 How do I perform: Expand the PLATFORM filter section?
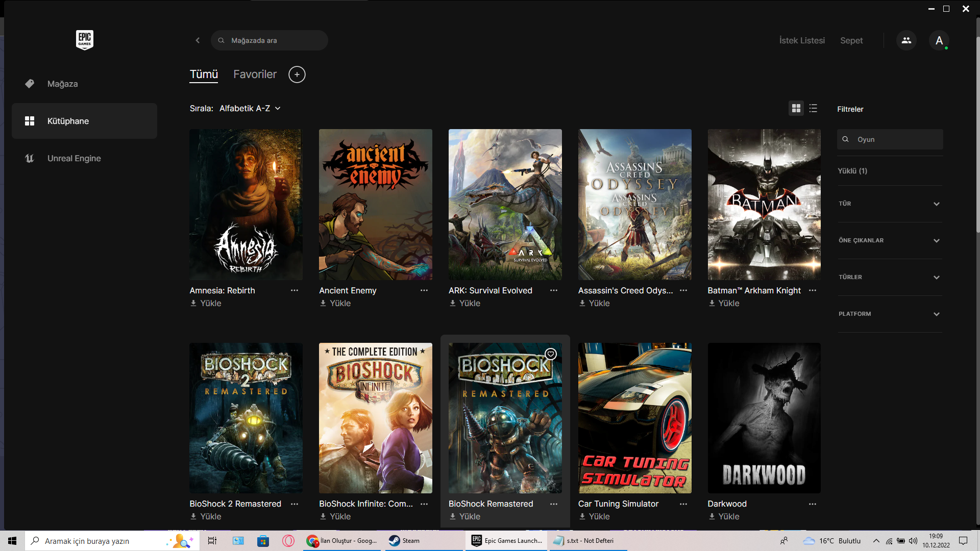click(889, 314)
